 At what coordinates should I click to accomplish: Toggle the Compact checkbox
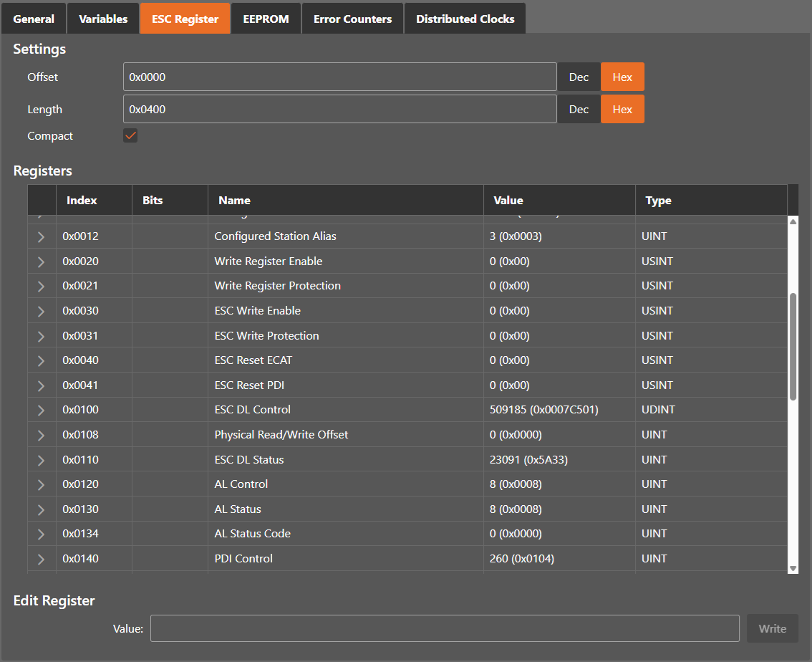click(130, 135)
